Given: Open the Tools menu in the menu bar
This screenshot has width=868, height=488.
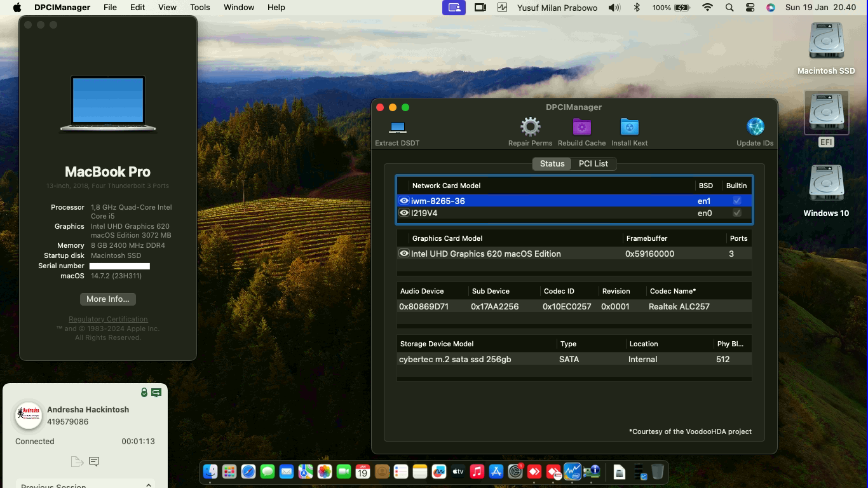Looking at the screenshot, I should coord(200,7).
